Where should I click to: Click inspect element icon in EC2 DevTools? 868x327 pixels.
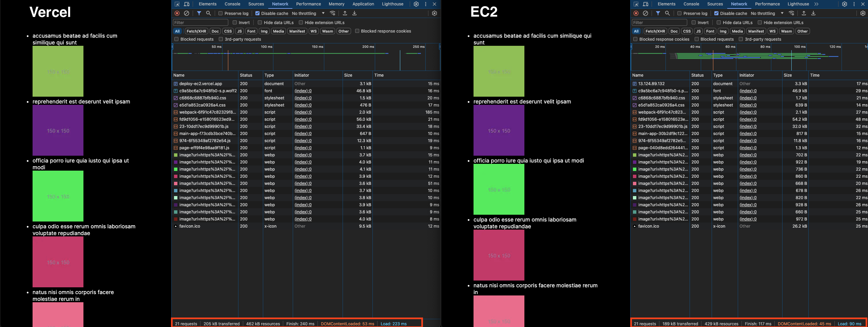point(636,4)
